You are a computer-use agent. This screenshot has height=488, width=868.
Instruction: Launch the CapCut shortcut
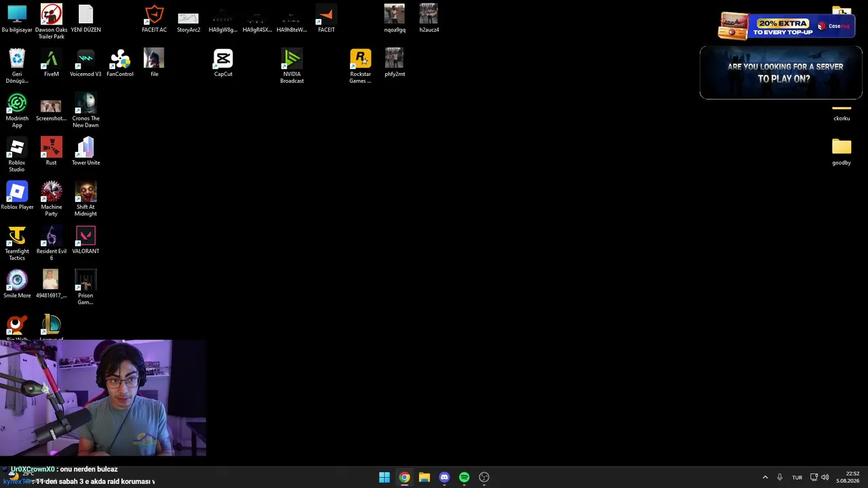(223, 63)
